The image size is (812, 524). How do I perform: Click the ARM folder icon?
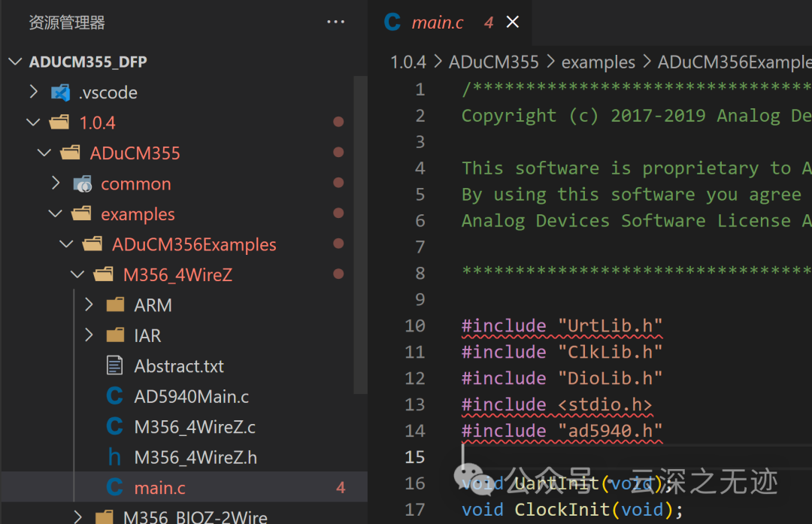tap(115, 305)
